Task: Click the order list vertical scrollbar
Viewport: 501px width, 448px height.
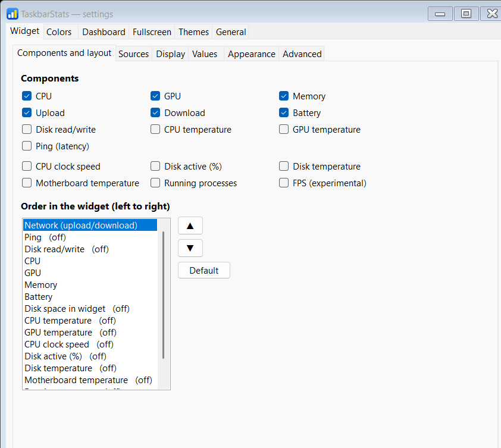Action: click(x=163, y=295)
